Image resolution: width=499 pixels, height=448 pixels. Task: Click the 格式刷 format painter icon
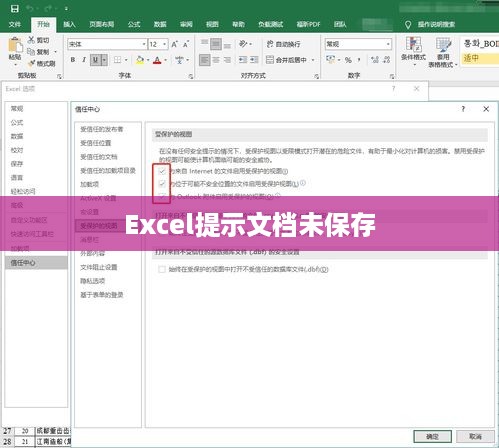32,63
